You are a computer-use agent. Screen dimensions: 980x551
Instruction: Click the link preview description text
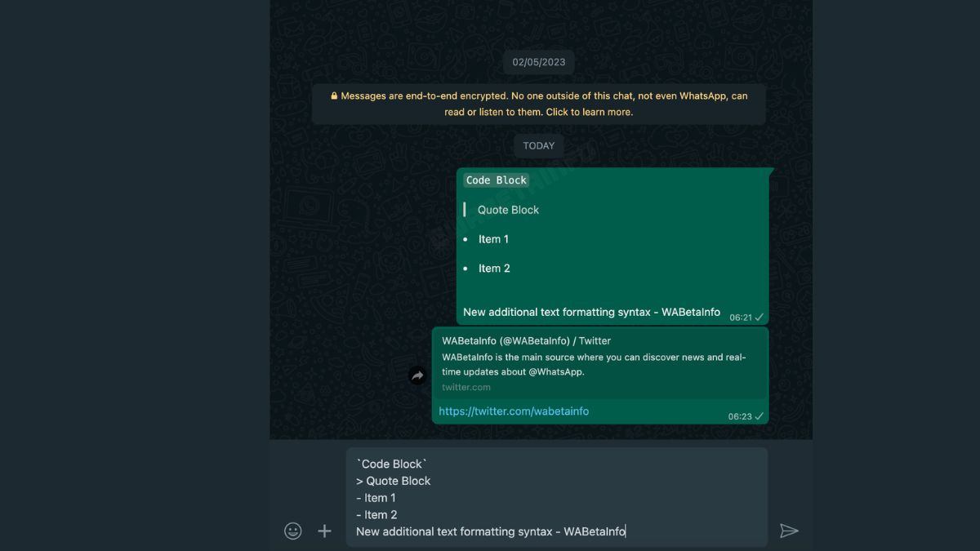(594, 364)
